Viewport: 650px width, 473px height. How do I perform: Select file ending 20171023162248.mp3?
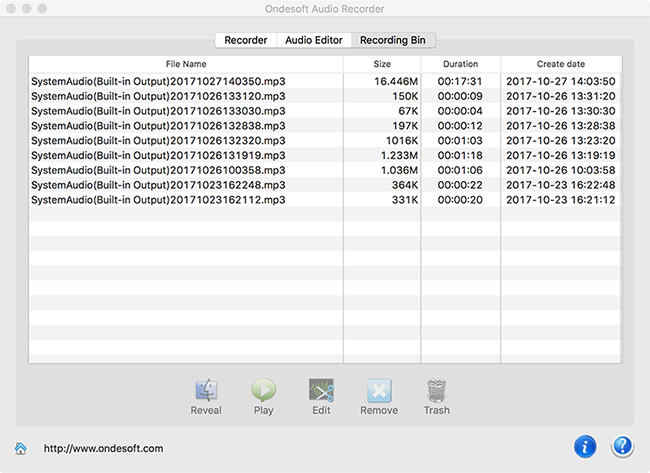click(158, 185)
